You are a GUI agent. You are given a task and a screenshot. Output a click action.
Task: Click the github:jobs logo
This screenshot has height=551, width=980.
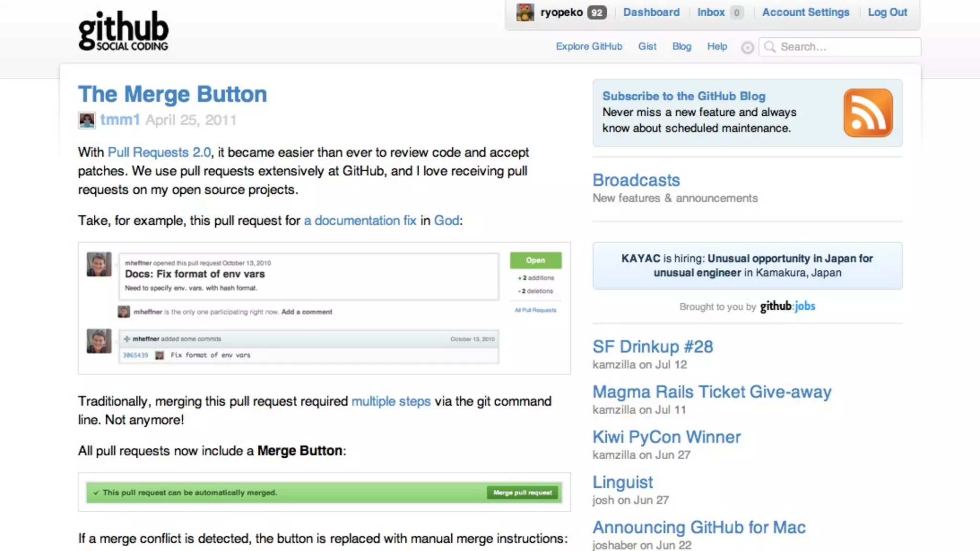787,306
